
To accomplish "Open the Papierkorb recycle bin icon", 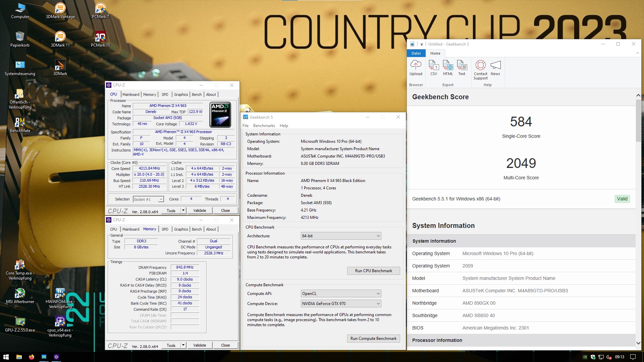I will pos(20,39).
